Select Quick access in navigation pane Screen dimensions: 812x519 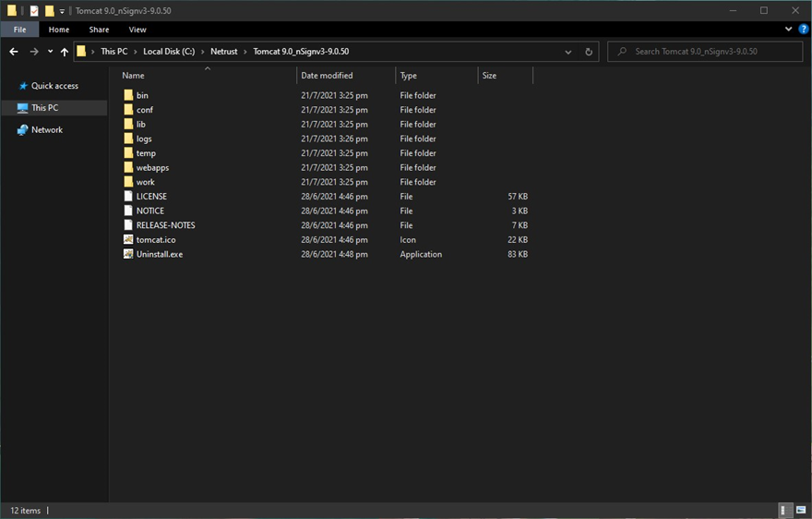click(x=54, y=86)
